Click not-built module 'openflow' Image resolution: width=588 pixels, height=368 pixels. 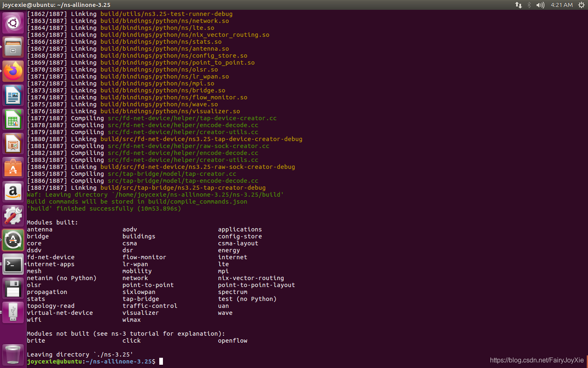click(233, 341)
